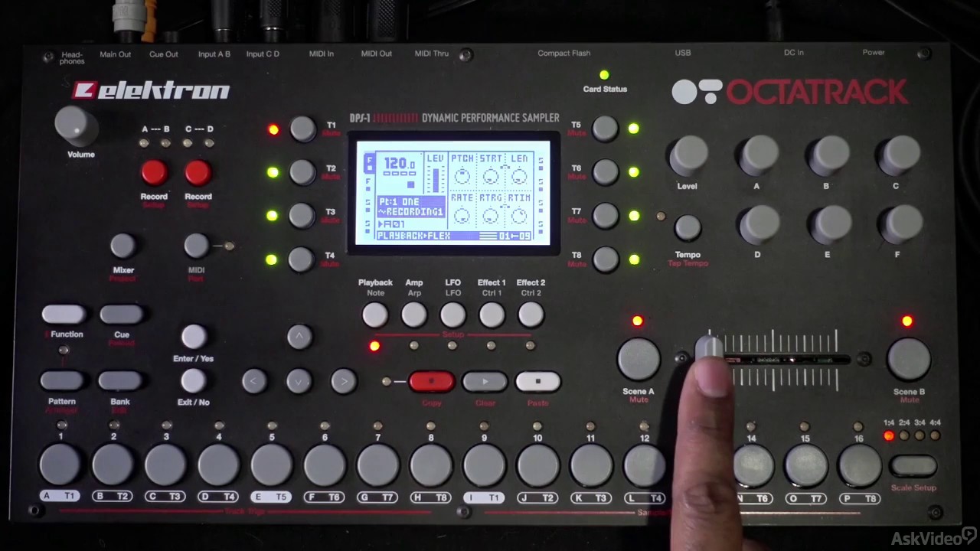
Task: Tap trig key 1
Action: 60,465
